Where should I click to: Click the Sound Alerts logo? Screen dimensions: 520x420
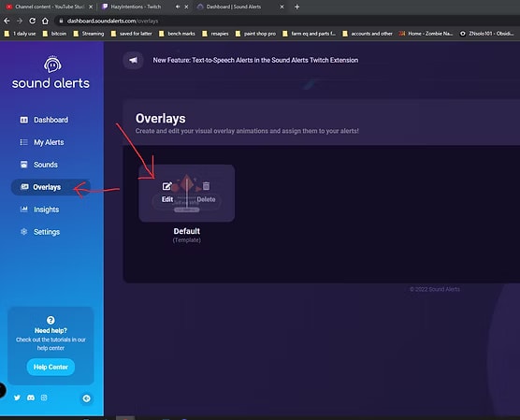coord(51,73)
